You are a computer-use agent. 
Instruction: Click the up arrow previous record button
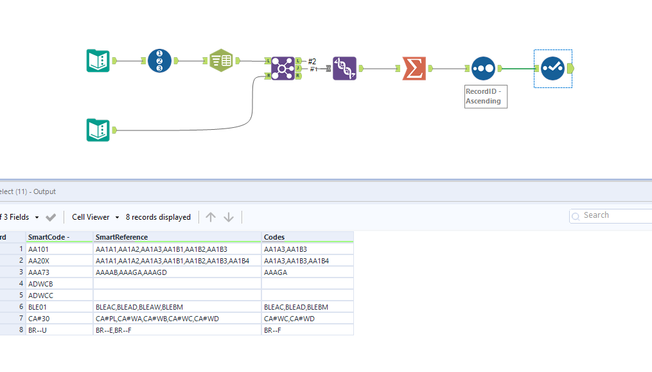click(210, 217)
